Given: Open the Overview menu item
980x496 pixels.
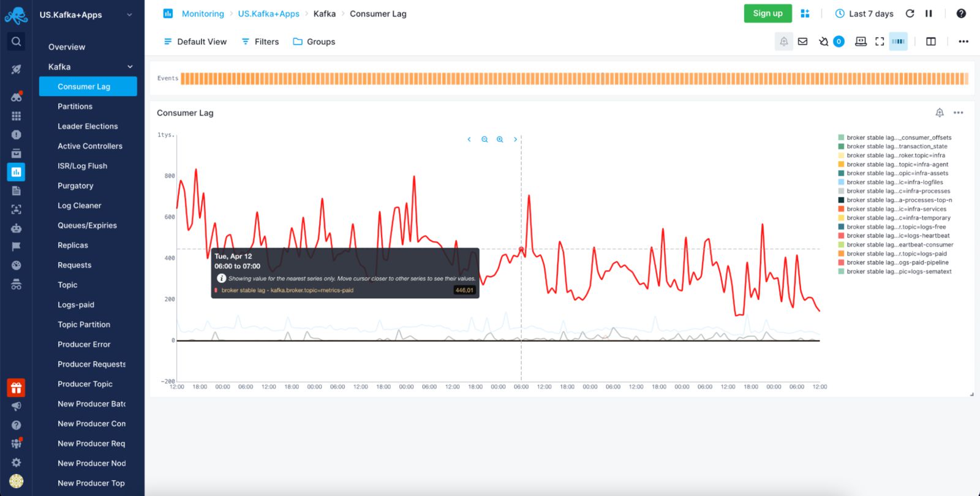Looking at the screenshot, I should click(67, 47).
